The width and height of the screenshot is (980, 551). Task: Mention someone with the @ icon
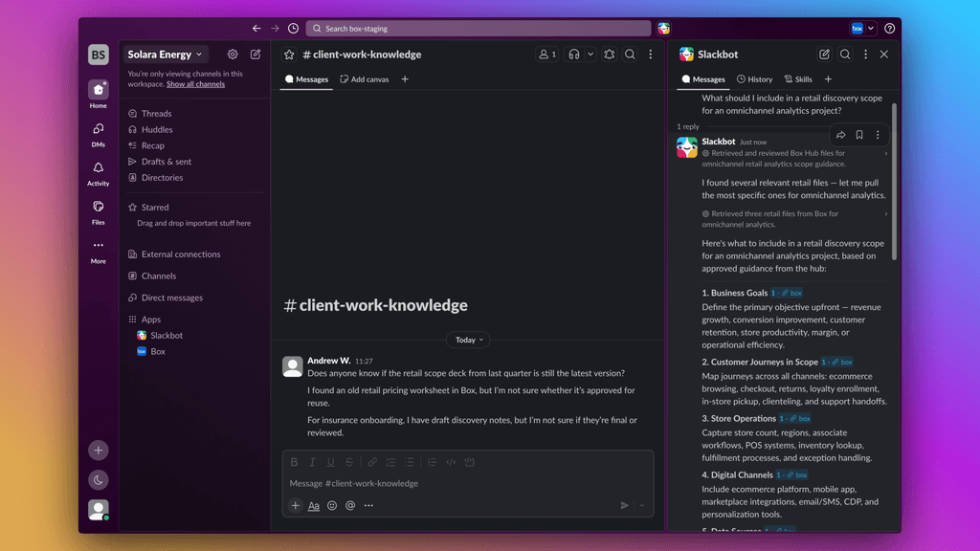[350, 505]
